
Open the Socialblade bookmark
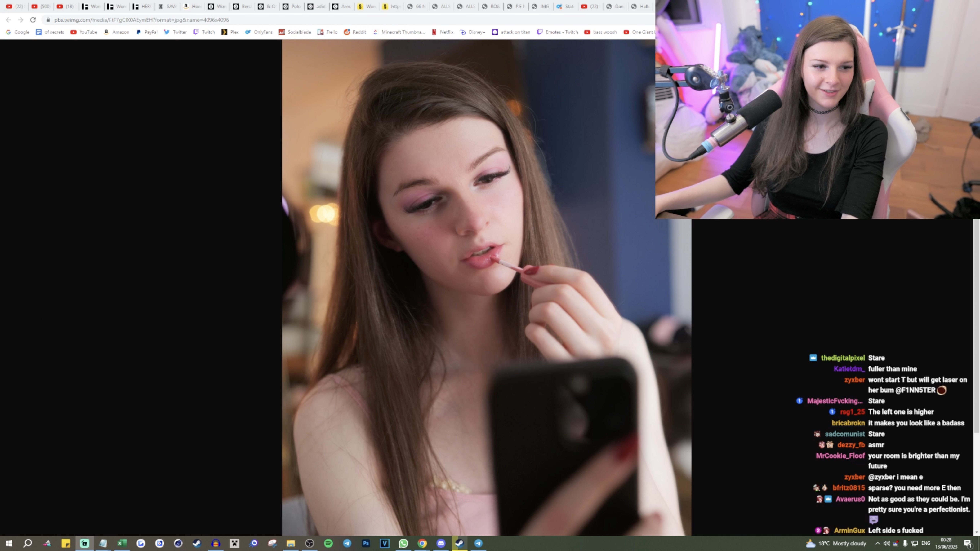tap(295, 32)
